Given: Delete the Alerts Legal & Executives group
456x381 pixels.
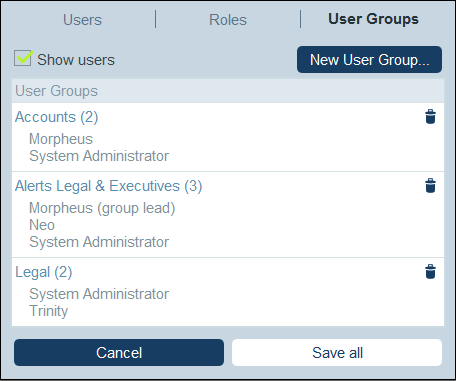Looking at the screenshot, I should 430,186.
